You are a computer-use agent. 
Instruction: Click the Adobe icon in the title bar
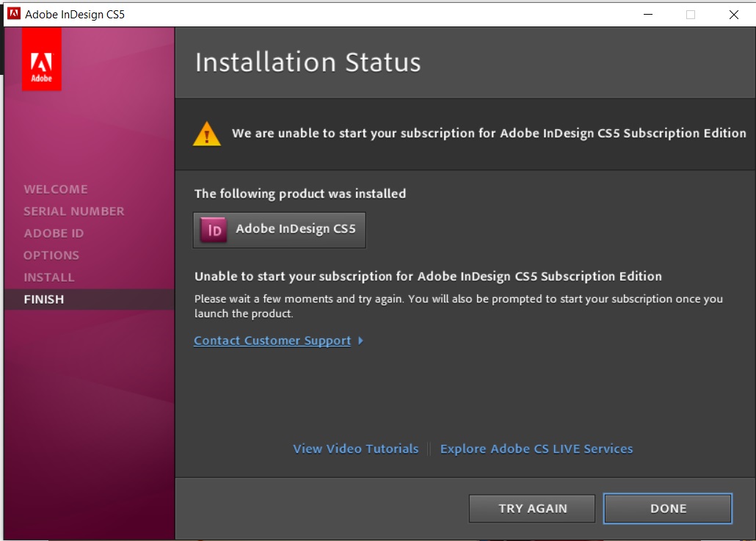pos(13,14)
